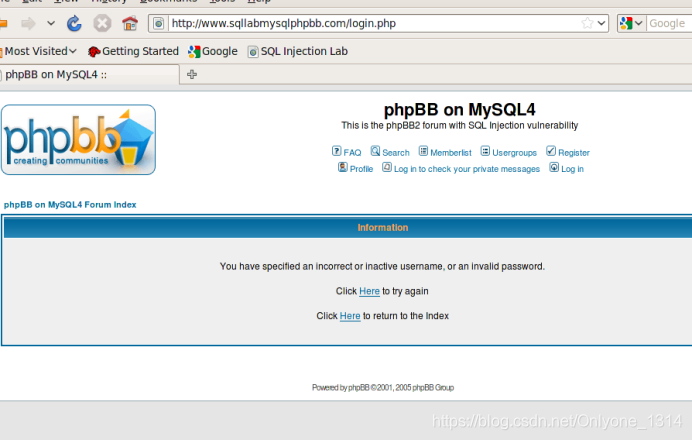The height and width of the screenshot is (440, 692).
Task: Go to the browser Home page
Action: [130, 23]
